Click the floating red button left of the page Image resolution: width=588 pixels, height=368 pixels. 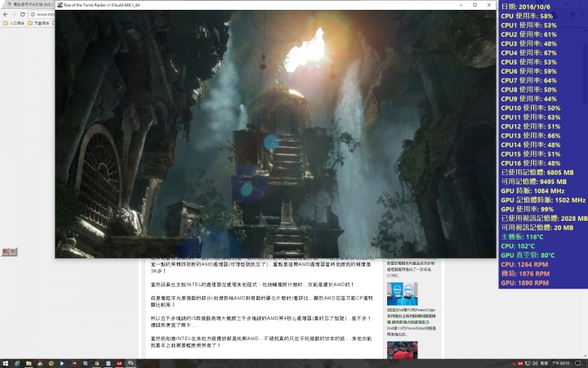click(x=9, y=252)
